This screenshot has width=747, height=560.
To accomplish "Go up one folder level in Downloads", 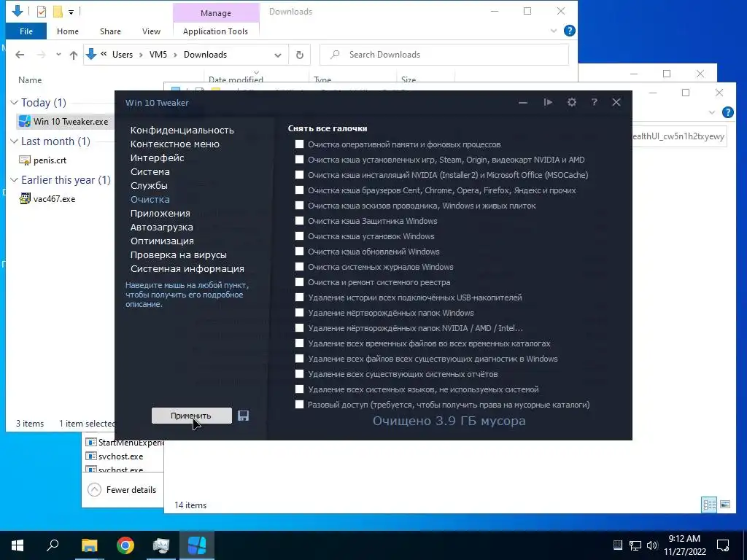I will [74, 55].
